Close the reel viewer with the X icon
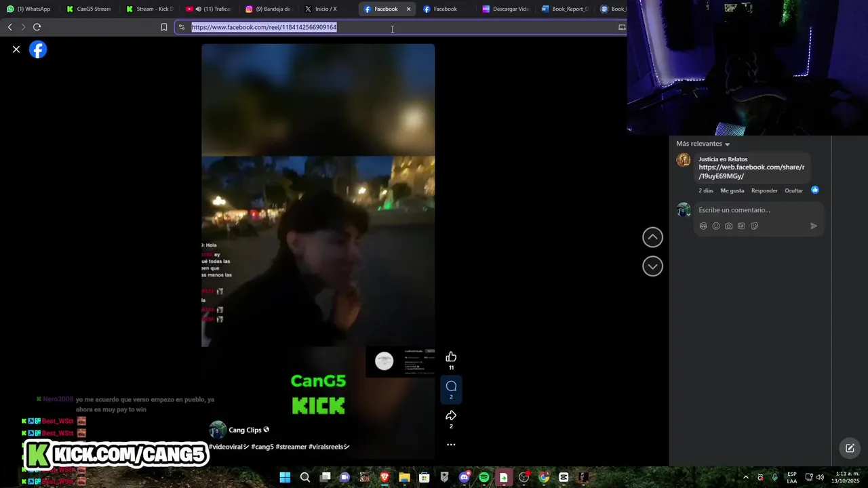Viewport: 868px width, 488px height. tap(16, 49)
